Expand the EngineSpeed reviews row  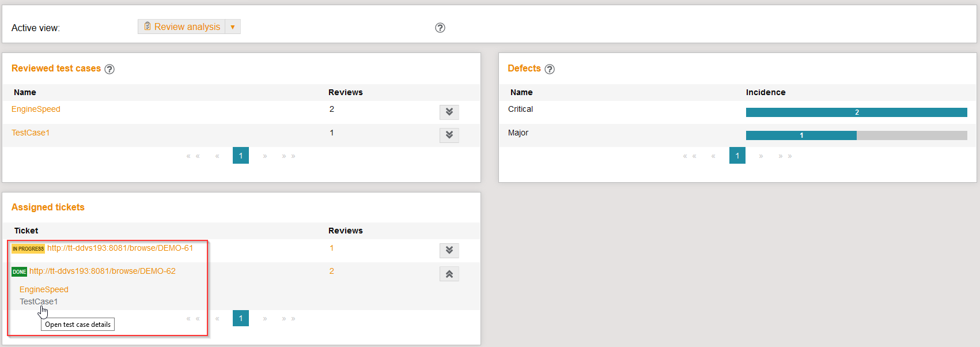(x=449, y=112)
